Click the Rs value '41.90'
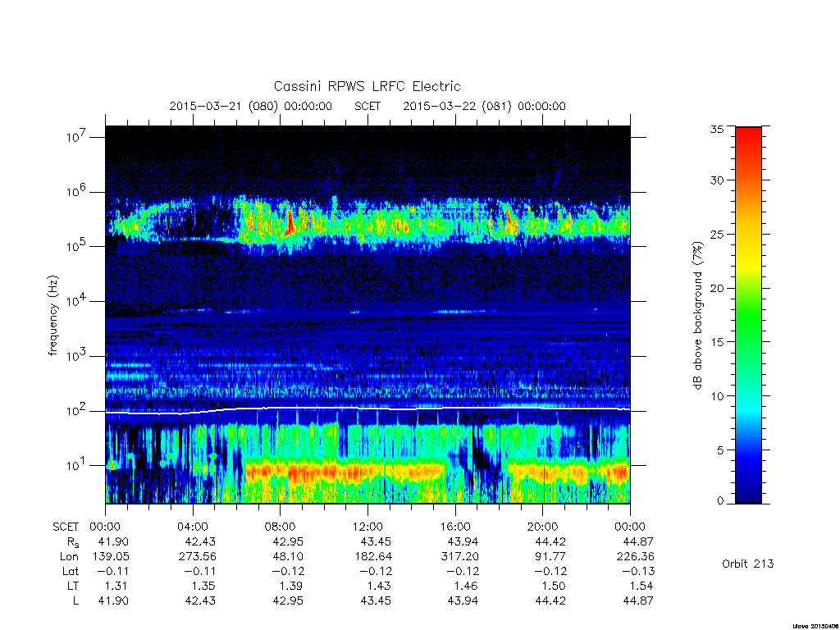 point(113,541)
